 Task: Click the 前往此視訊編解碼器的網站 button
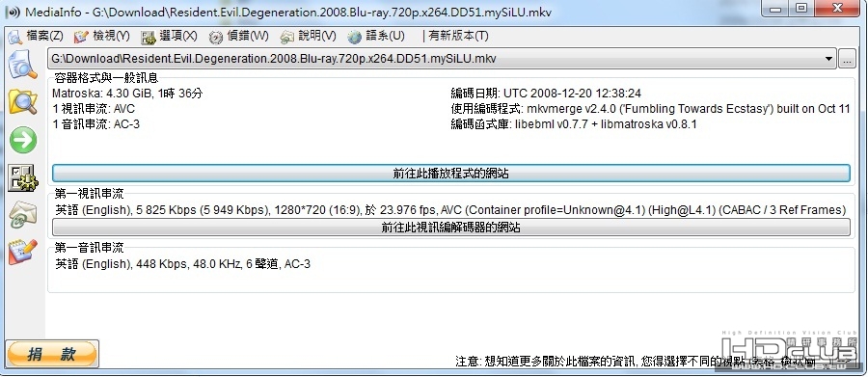451,227
